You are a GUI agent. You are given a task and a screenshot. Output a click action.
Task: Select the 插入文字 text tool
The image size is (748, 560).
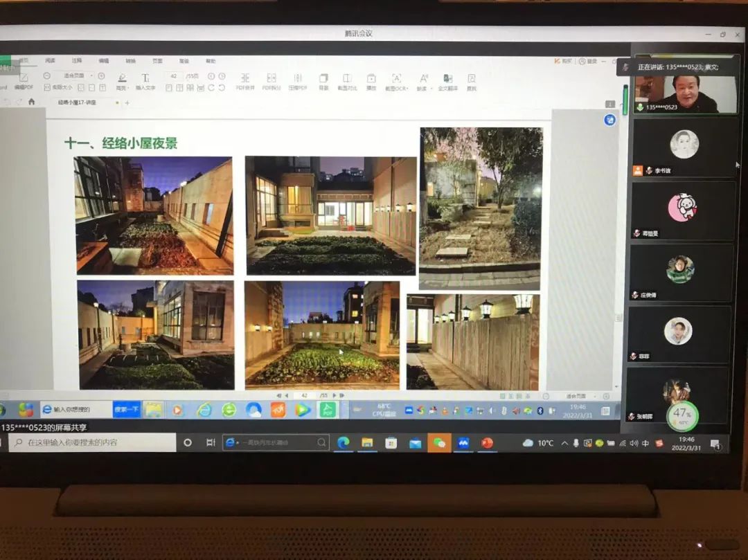tap(145, 82)
